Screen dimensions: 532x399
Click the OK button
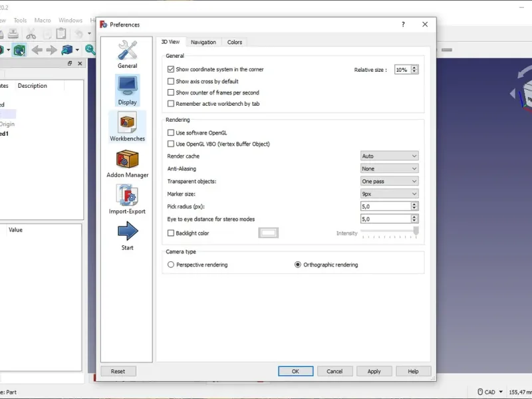(x=295, y=371)
